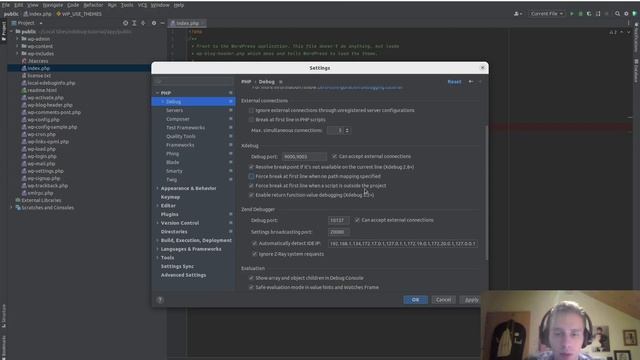Image resolution: width=640 pixels, height=360 pixels.
Task: Toggle Resolve breakpoint if not available checkbox
Action: (x=251, y=167)
